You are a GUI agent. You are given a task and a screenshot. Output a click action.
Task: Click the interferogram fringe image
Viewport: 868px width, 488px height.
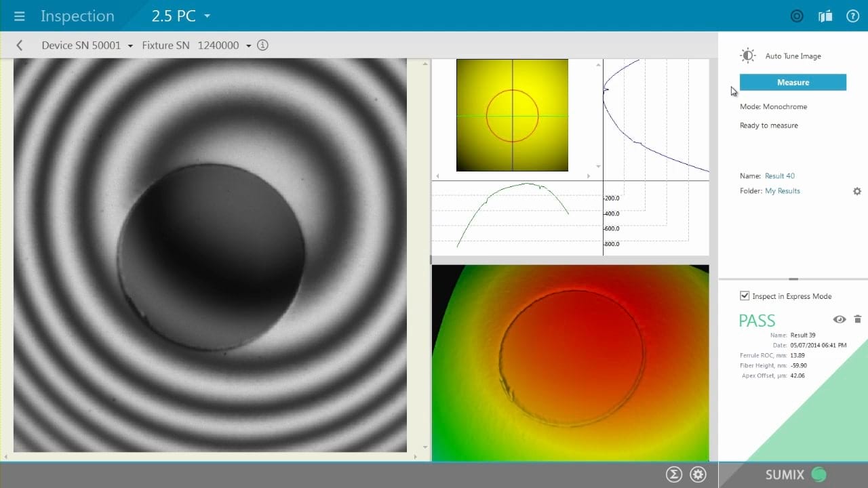[x=210, y=255]
